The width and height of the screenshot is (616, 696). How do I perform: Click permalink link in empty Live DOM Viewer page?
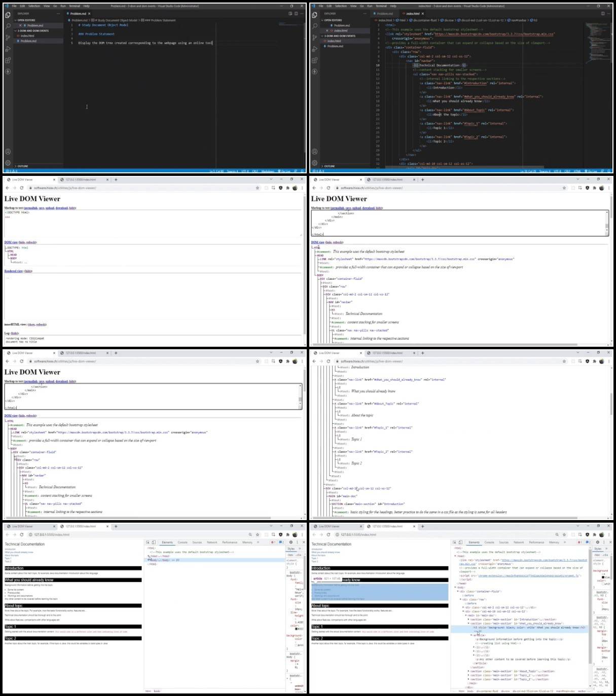pyautogui.click(x=31, y=208)
